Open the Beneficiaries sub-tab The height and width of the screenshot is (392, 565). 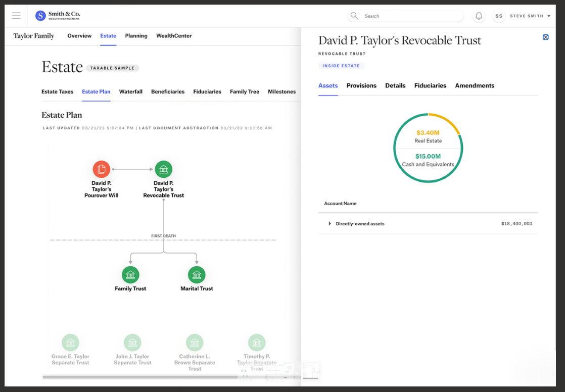168,91
